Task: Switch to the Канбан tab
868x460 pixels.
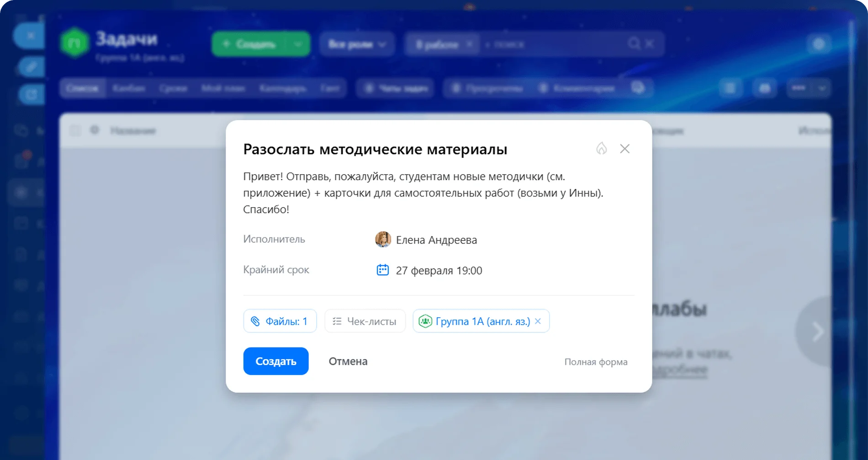Action: pos(129,88)
